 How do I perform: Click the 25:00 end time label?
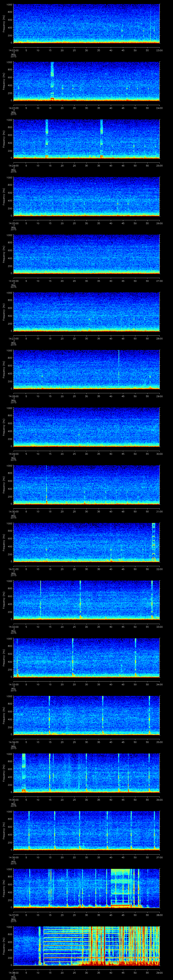click(159, 166)
